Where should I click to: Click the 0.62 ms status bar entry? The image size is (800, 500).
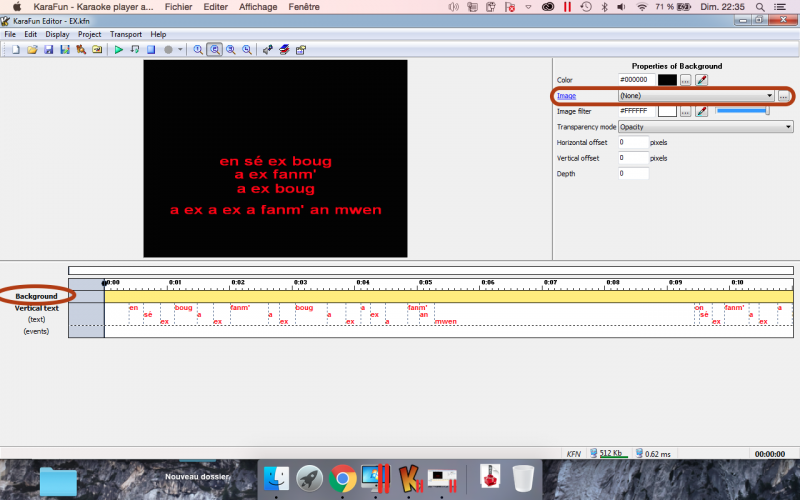pyautogui.click(x=653, y=454)
